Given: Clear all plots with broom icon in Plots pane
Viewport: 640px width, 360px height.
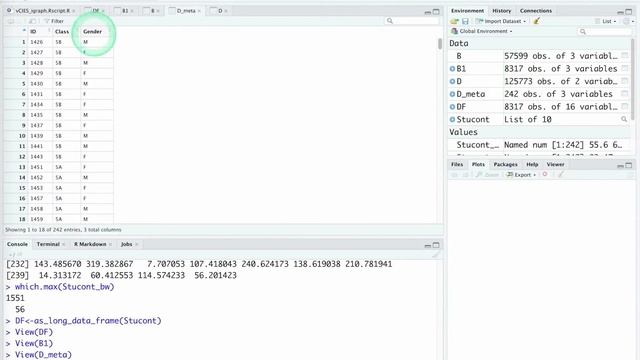Looking at the screenshot, I should coord(561,175).
